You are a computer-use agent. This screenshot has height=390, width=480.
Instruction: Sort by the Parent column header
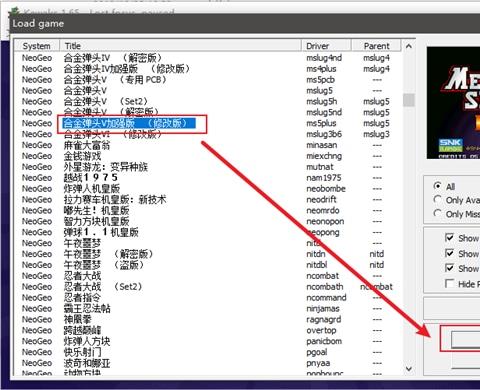point(376,46)
